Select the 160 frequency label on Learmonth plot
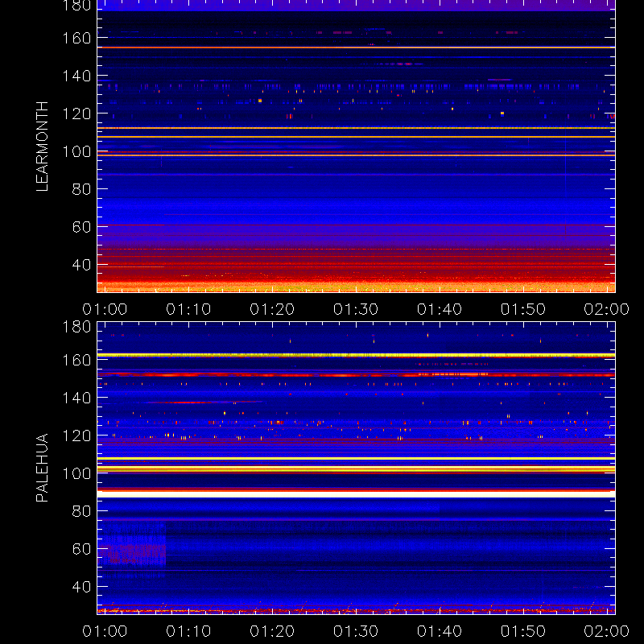Viewport: 644px width, 644px height. pos(76,38)
